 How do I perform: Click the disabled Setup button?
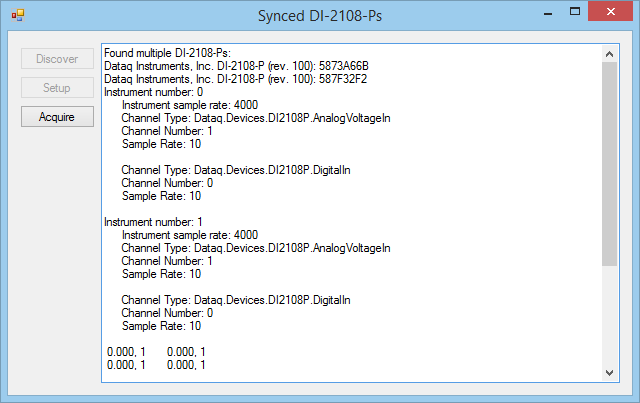(57, 88)
